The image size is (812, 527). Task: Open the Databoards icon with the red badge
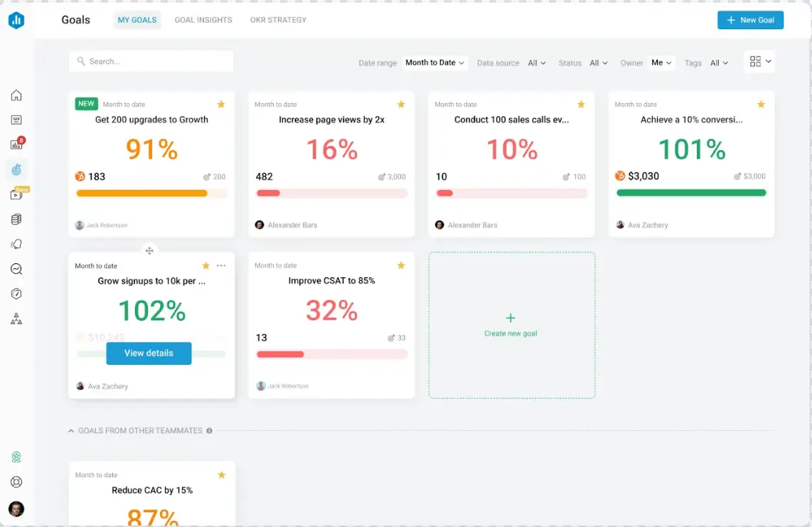(16, 144)
